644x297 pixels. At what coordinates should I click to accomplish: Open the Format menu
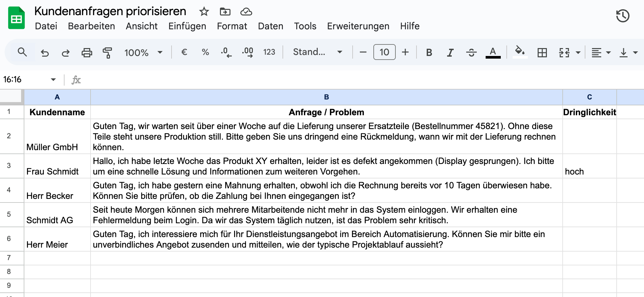coord(232,26)
